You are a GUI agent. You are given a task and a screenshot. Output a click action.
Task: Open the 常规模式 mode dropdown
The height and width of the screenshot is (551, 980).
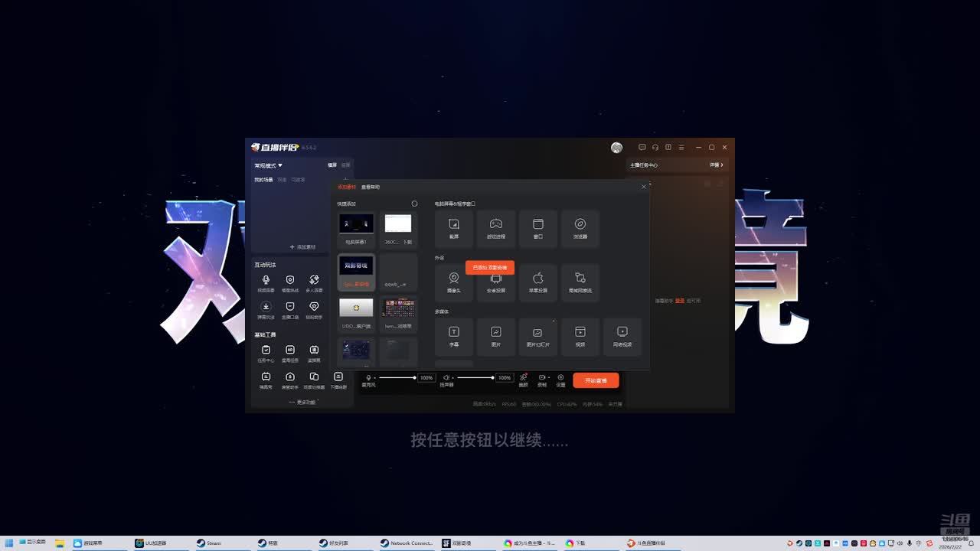[x=269, y=165]
